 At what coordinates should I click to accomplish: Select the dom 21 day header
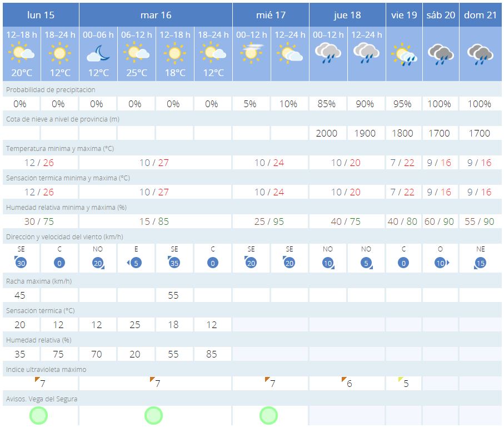coord(479,14)
